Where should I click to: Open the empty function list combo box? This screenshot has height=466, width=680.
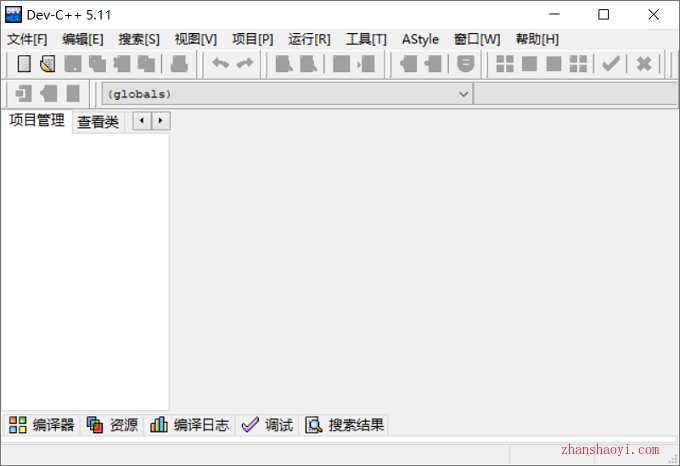(575, 94)
